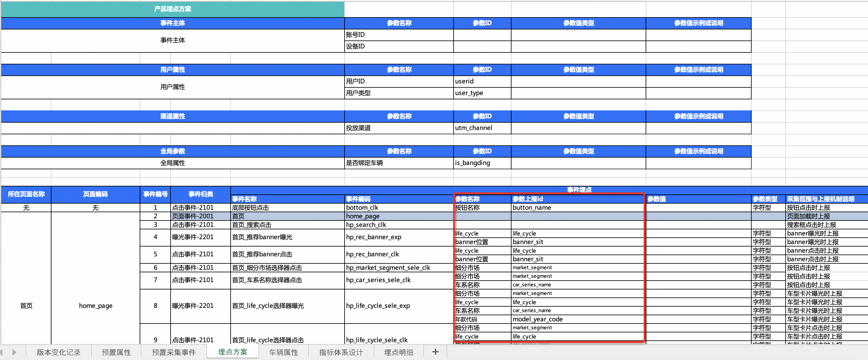Click the 首页_推荐banner曝光 cell
The height and width of the screenshot is (360, 868).
(x=287, y=238)
